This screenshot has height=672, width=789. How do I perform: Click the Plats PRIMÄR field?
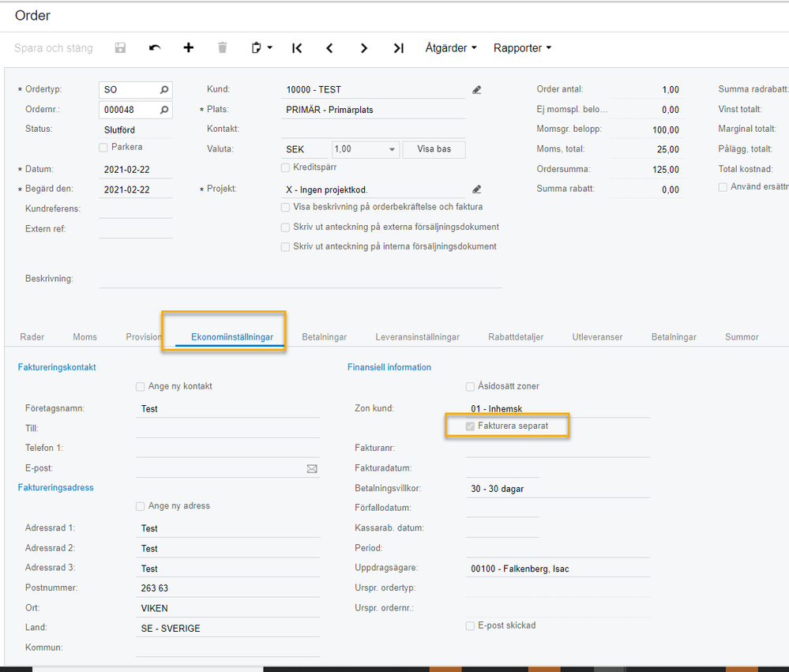373,110
